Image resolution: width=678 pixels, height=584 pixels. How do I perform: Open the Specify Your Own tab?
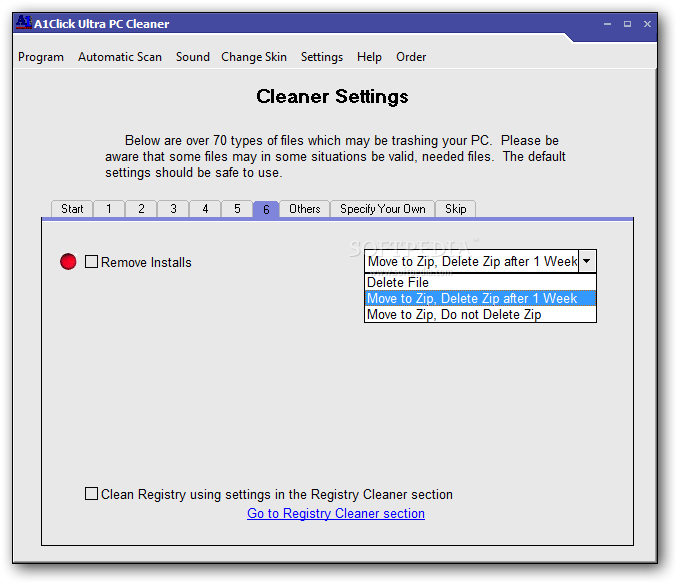383,209
